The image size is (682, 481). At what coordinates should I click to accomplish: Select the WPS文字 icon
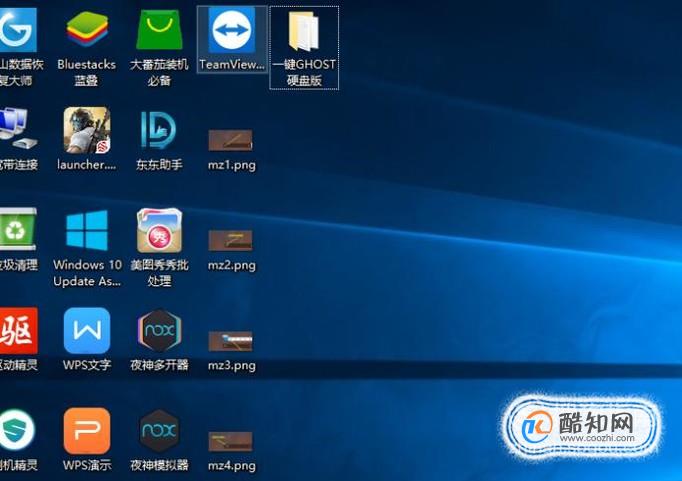click(87, 331)
